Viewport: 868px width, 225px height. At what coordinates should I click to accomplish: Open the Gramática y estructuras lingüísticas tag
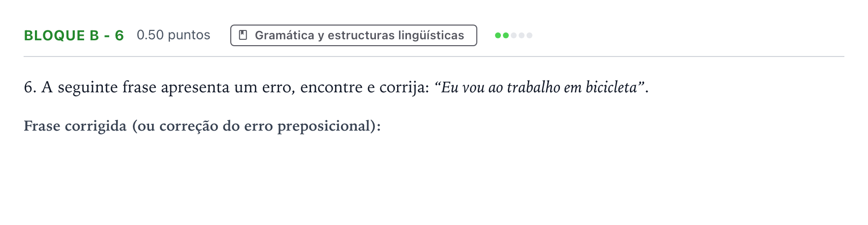pyautogui.click(x=354, y=35)
